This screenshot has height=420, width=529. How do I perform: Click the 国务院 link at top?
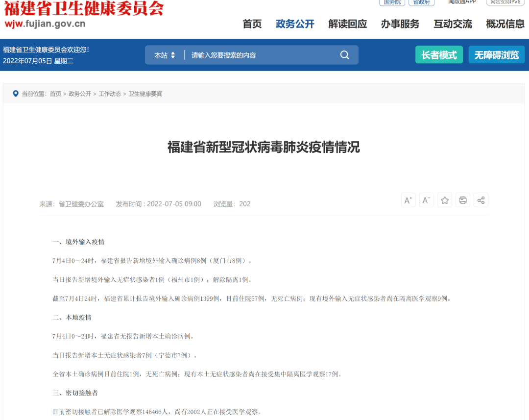point(392,2)
